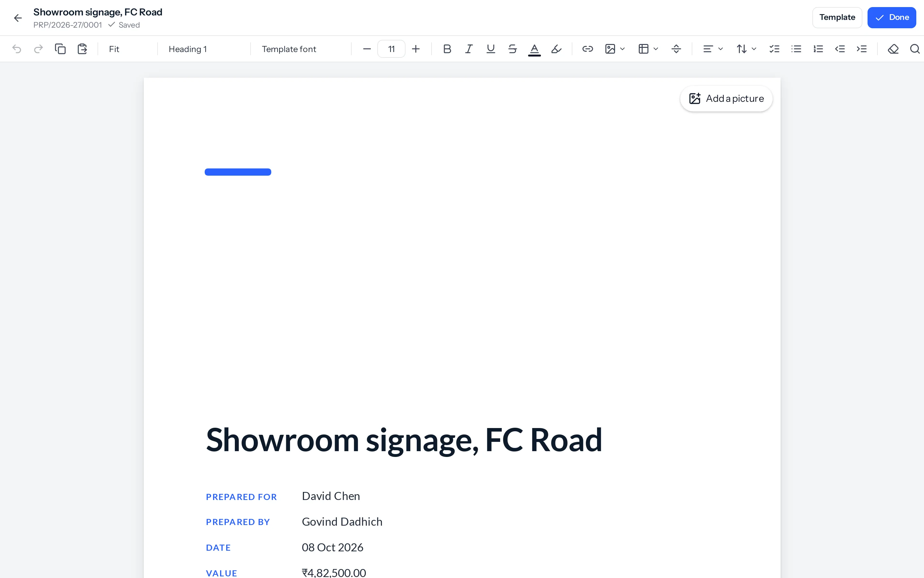Click the Template button
This screenshot has height=578, width=924.
click(x=837, y=18)
